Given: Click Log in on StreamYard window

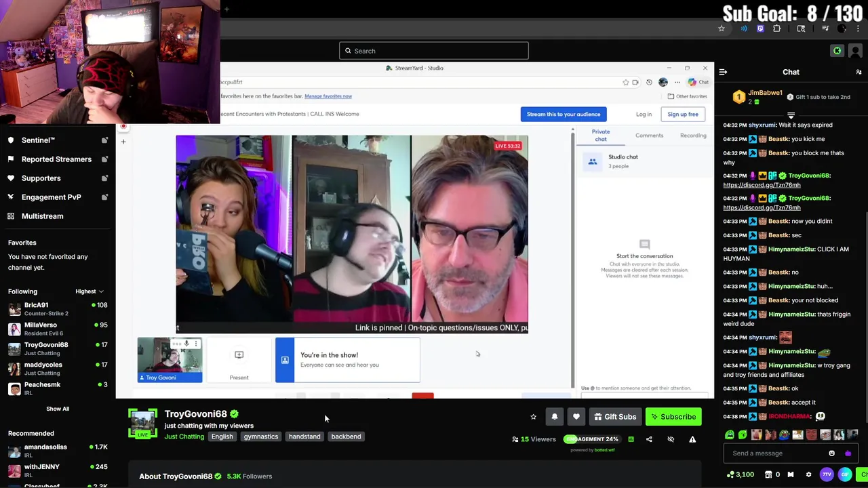Looking at the screenshot, I should tap(644, 114).
